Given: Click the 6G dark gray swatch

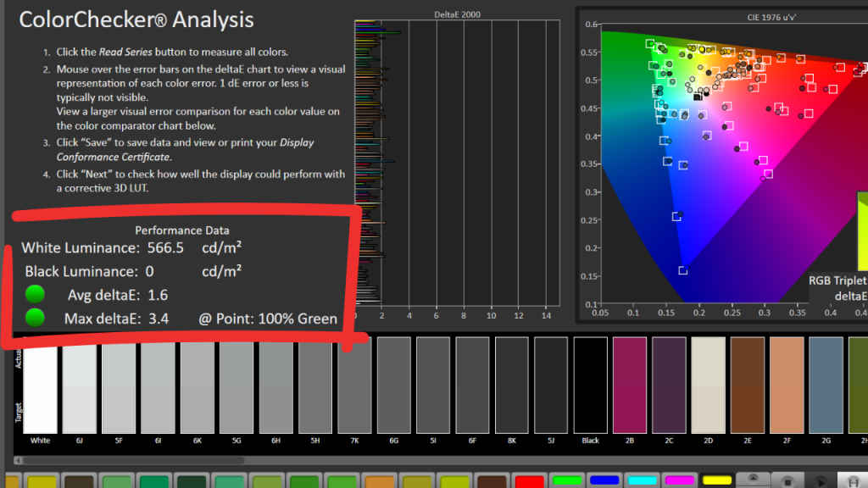Looking at the screenshot, I should point(393,385).
